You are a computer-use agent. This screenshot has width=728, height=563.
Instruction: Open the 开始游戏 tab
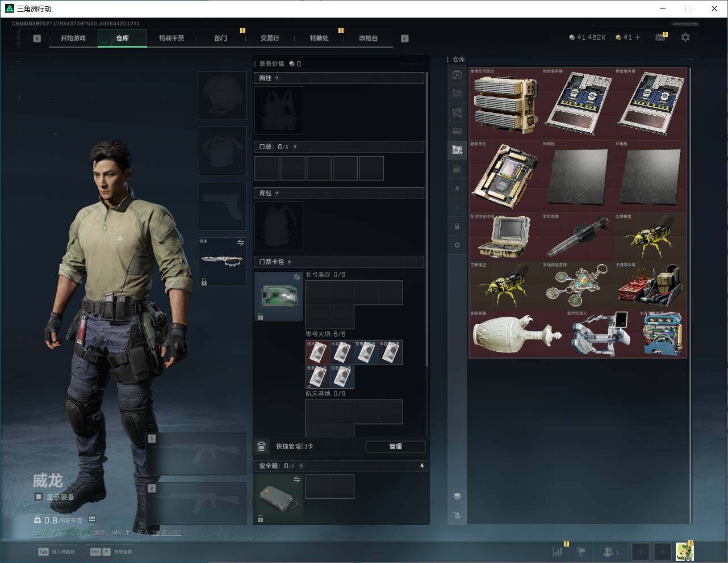tap(73, 38)
